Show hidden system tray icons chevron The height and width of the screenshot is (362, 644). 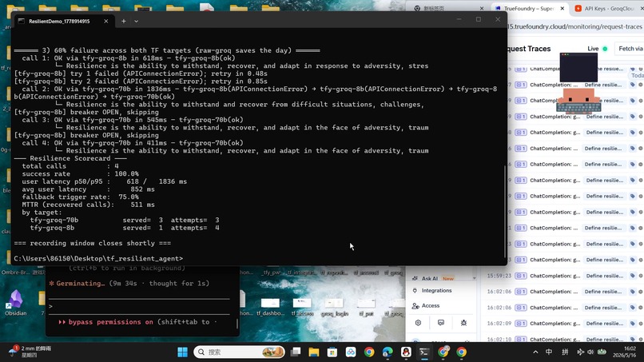(x=535, y=352)
